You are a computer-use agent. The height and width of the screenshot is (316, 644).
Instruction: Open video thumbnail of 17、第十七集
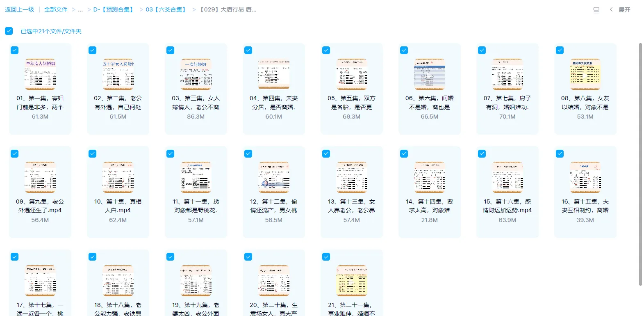40,280
